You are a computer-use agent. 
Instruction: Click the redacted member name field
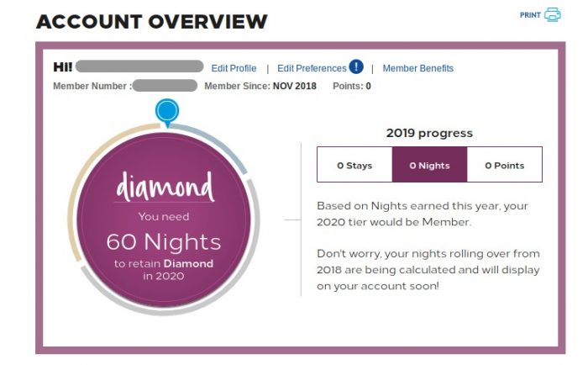tap(139, 66)
